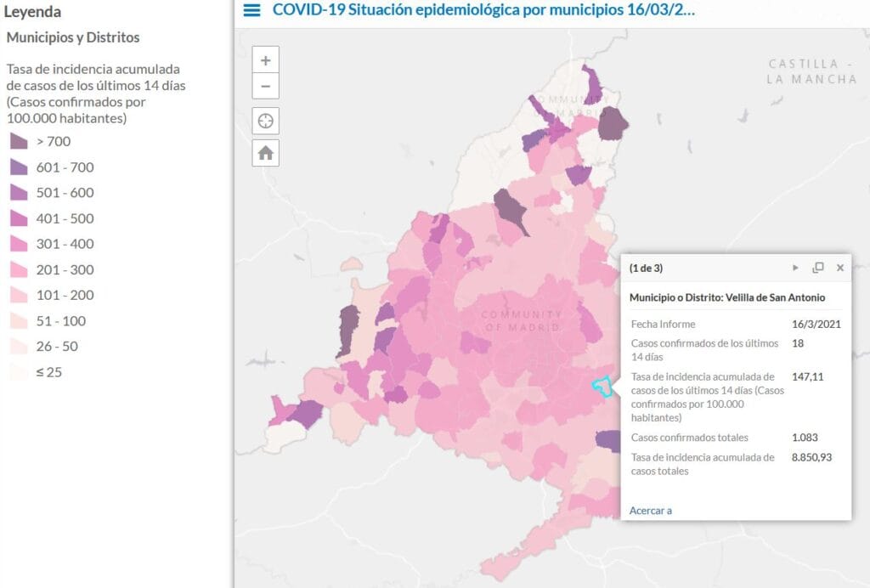The image size is (870, 588).
Task: Click the COVID-19 Situación epidemiológica title
Action: [483, 10]
